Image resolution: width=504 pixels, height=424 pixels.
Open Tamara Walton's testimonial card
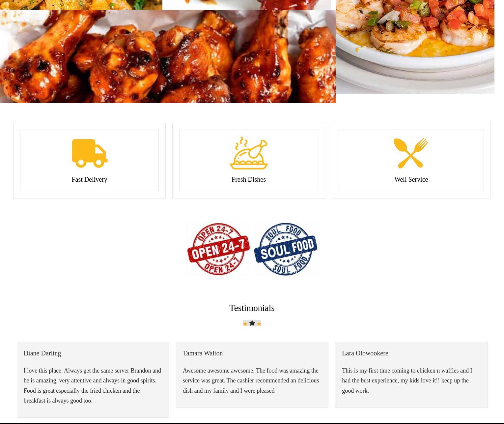252,375
